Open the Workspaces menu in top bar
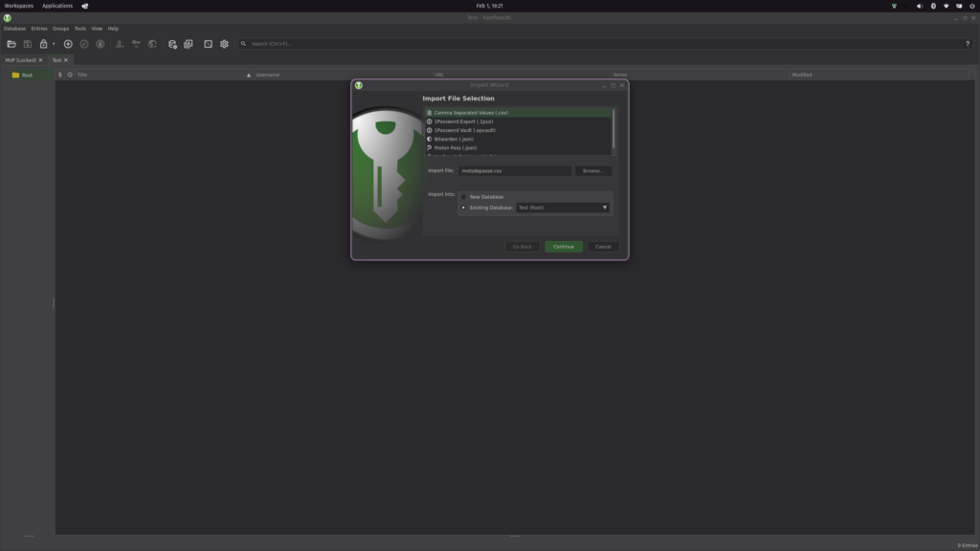Viewport: 980px width, 551px height. (x=18, y=6)
